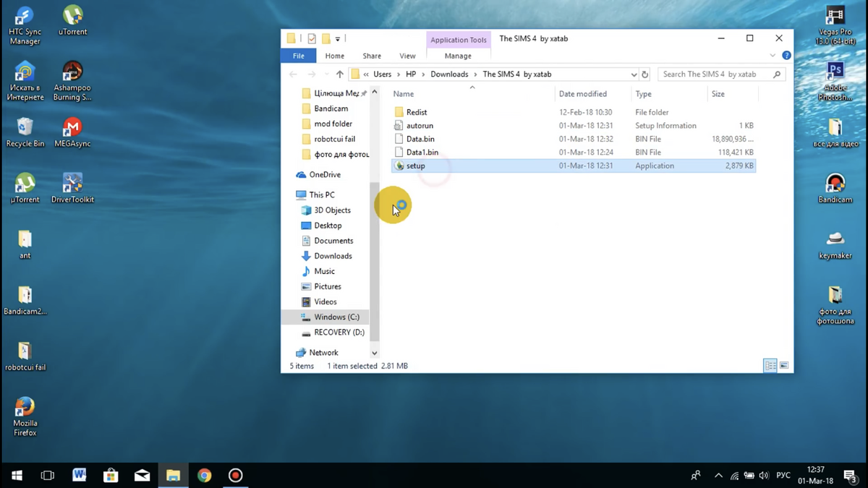
Task: Open DriverToolkit desktop shortcut
Action: [72, 188]
